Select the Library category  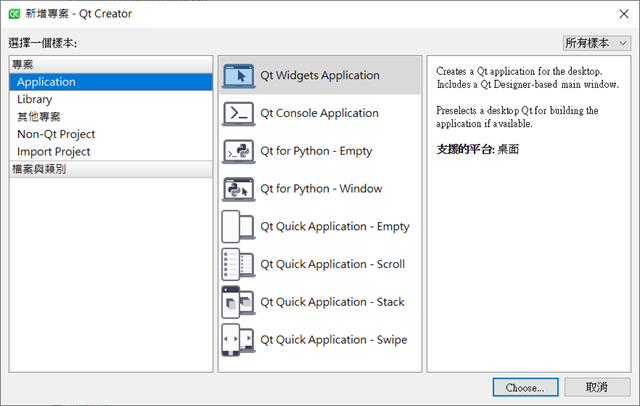pos(111,100)
